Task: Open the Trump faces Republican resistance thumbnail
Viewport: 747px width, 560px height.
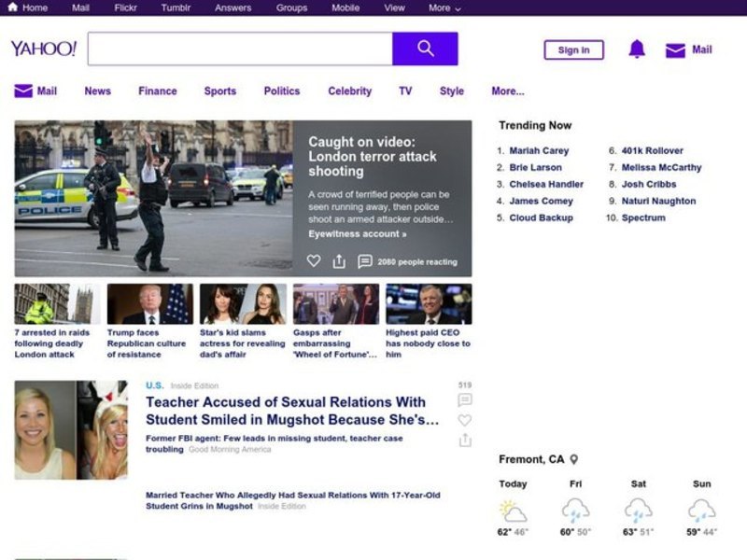Action: pos(149,304)
